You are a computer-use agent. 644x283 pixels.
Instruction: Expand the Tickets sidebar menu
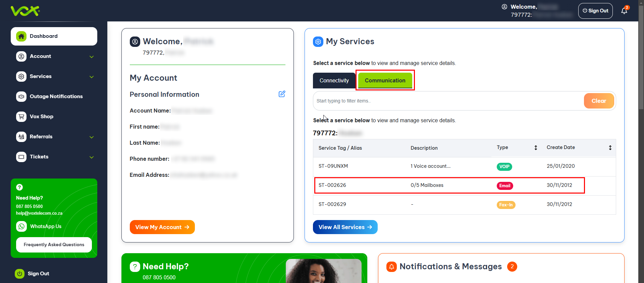pos(91,157)
